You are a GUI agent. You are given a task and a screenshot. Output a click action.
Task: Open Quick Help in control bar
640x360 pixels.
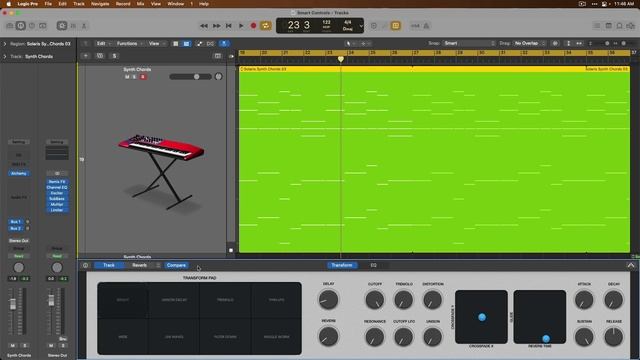31,26
